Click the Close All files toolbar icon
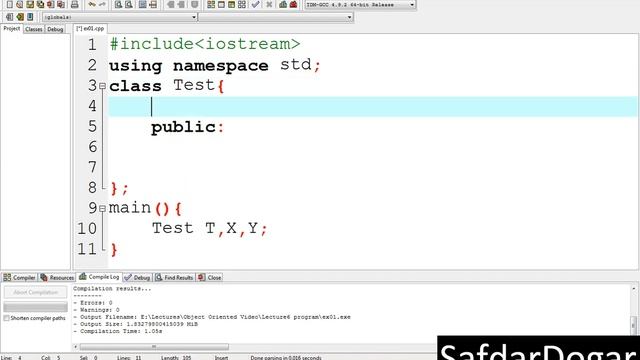This screenshot has height=360, width=640. click(x=61, y=4)
